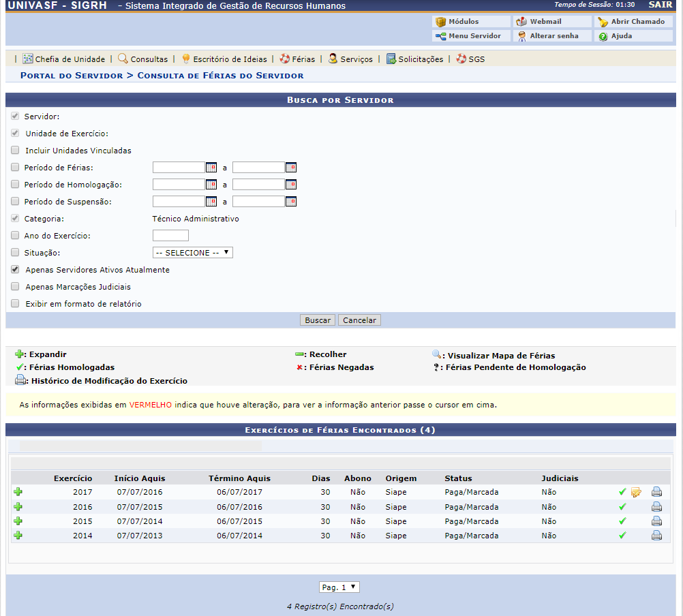The height and width of the screenshot is (616, 683).
Task: Click the SAIR logout link
Action: coord(660,5)
